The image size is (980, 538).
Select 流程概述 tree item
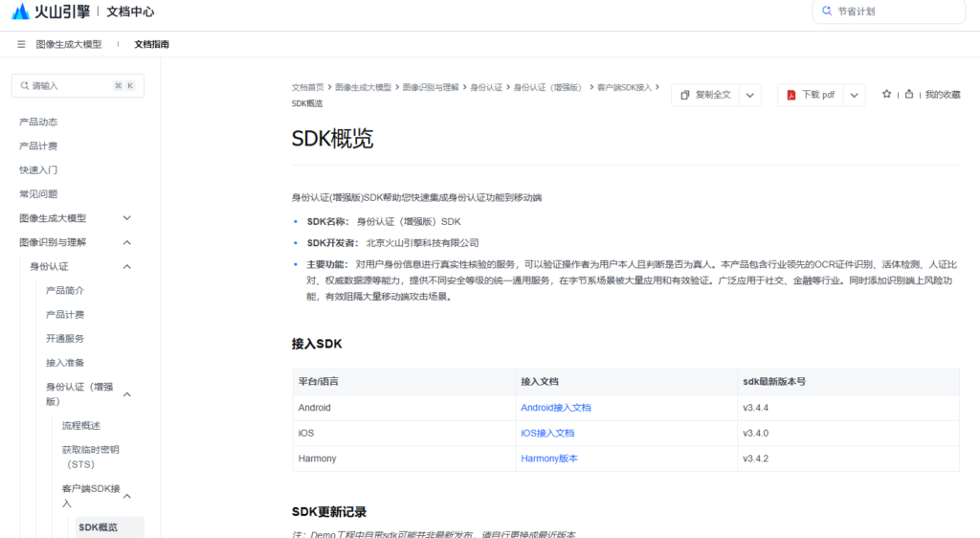click(x=81, y=426)
